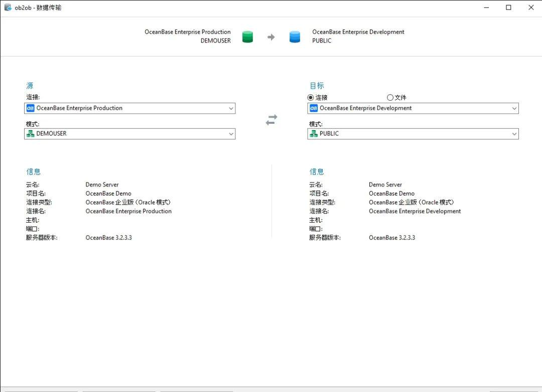This screenshot has width=542, height=392.
Task: Click target 连接类型 value OceanBase 企业版
Action: coord(412,203)
